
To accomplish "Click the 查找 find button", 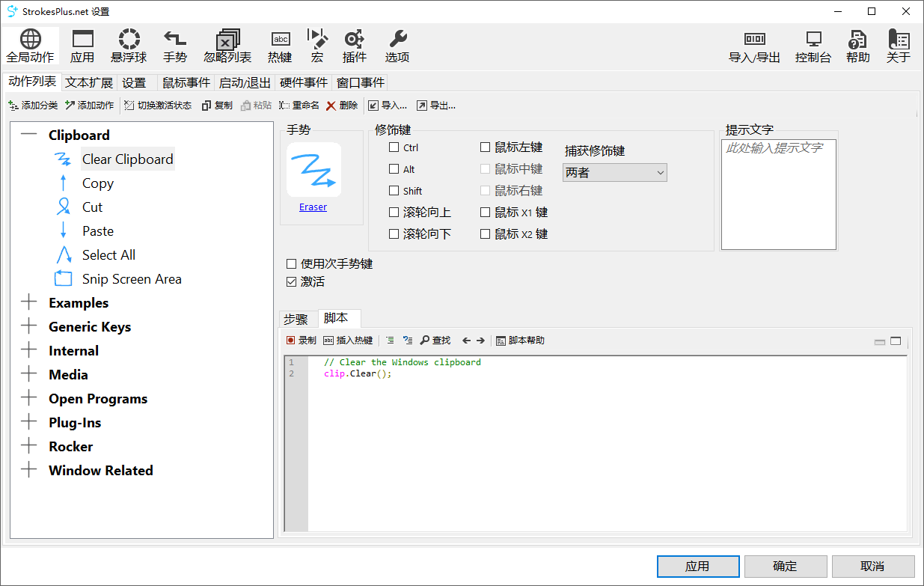I will [435, 341].
